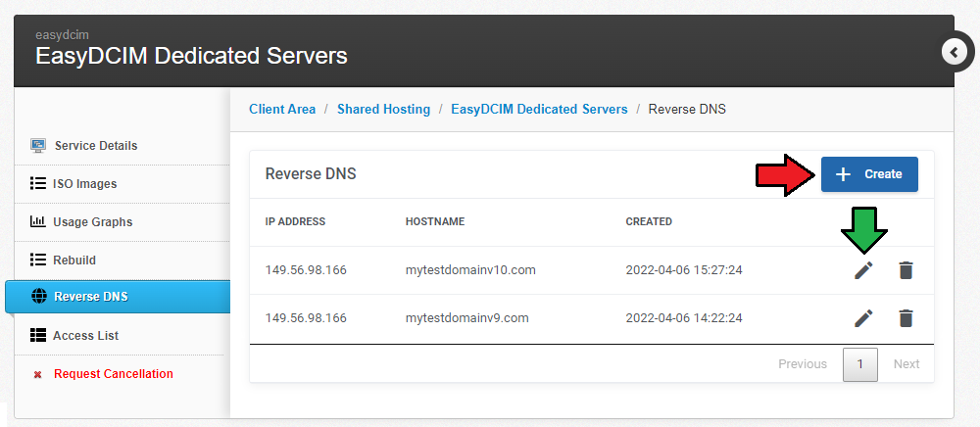Select page 1 in pagination

(860, 364)
